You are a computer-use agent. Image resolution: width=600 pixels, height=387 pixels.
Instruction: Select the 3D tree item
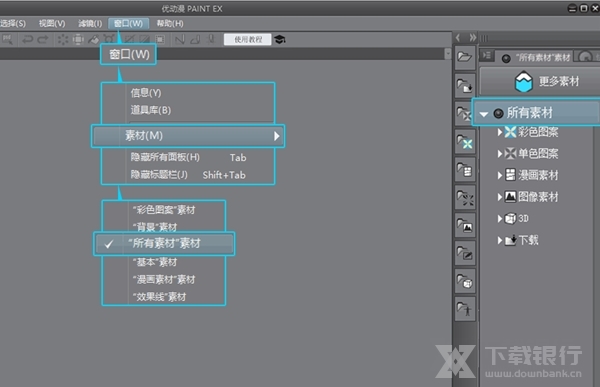pyautogui.click(x=517, y=219)
